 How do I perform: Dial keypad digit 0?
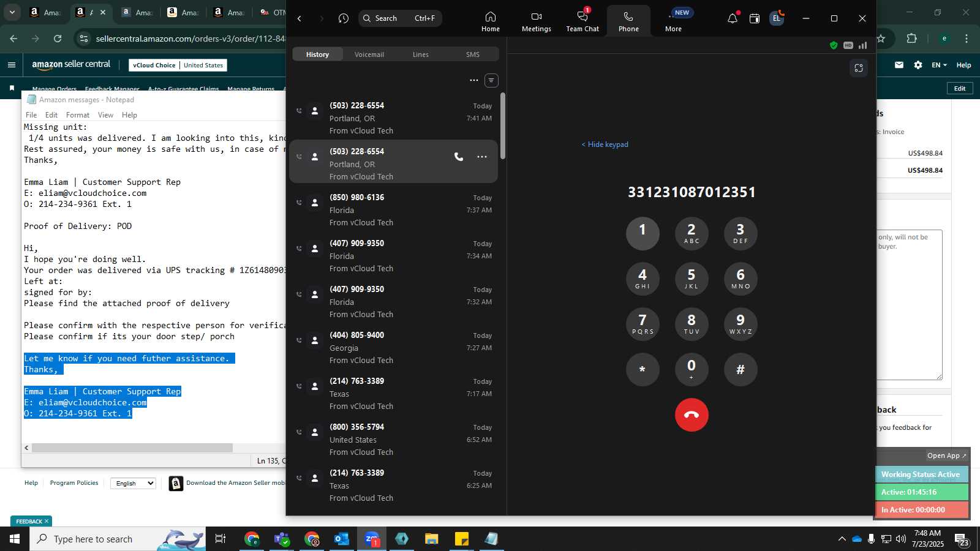(692, 369)
